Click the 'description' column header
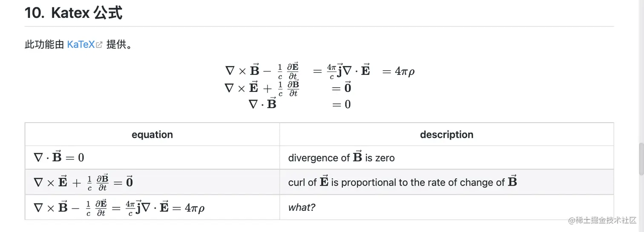This screenshot has height=232, width=644. click(x=447, y=135)
